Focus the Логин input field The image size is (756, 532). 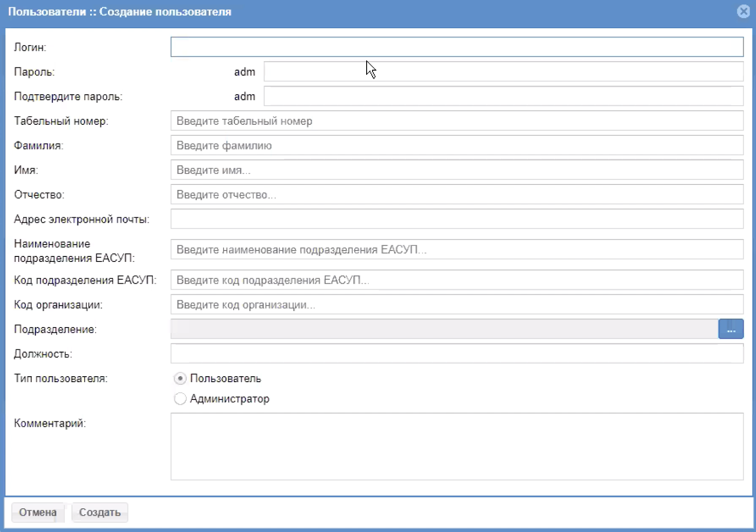[x=457, y=47]
